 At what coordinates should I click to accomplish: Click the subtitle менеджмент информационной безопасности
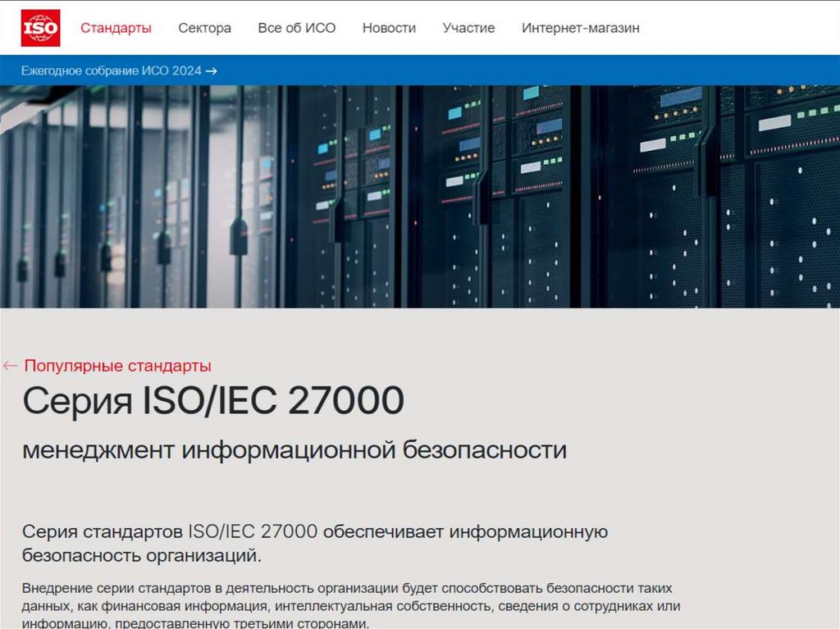click(294, 449)
